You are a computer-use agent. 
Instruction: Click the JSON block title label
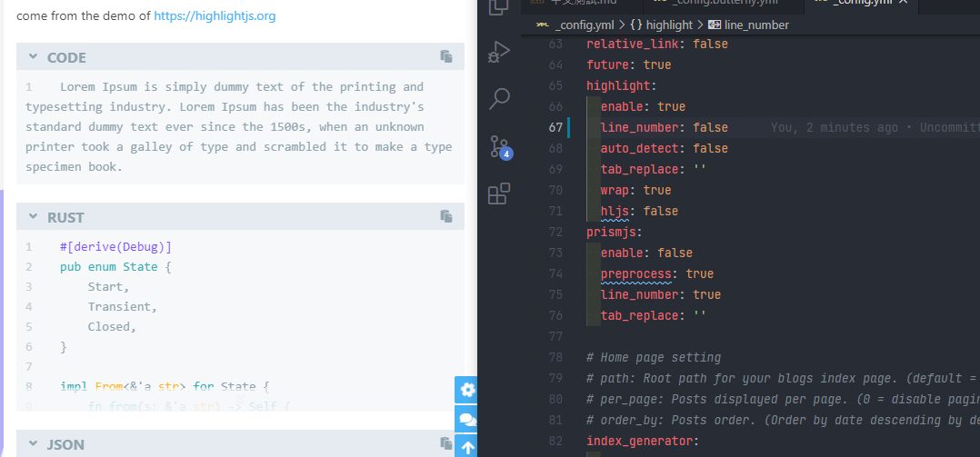pyautogui.click(x=65, y=444)
